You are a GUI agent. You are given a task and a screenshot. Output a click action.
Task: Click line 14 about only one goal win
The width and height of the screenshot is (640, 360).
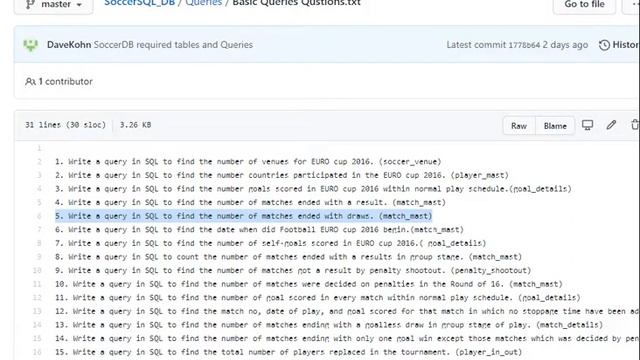click(x=347, y=339)
